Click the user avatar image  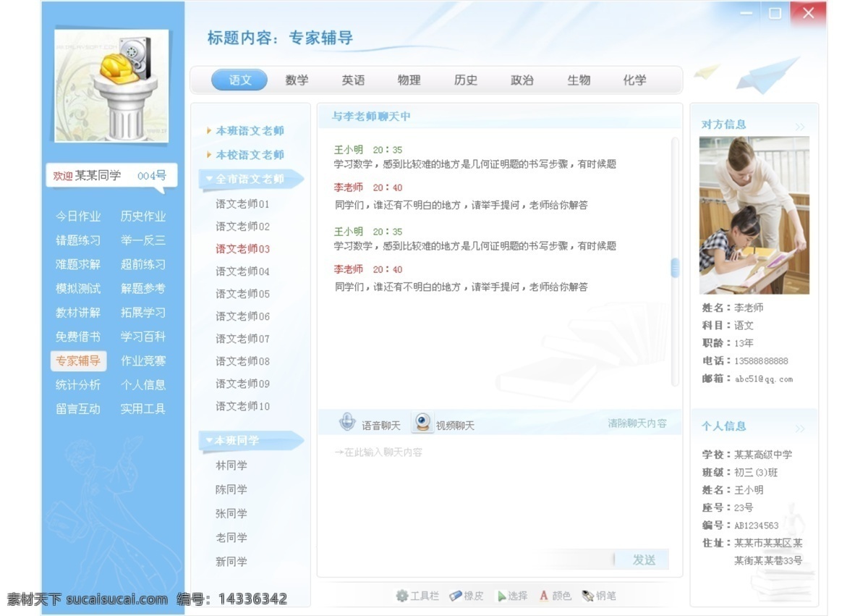click(111, 85)
